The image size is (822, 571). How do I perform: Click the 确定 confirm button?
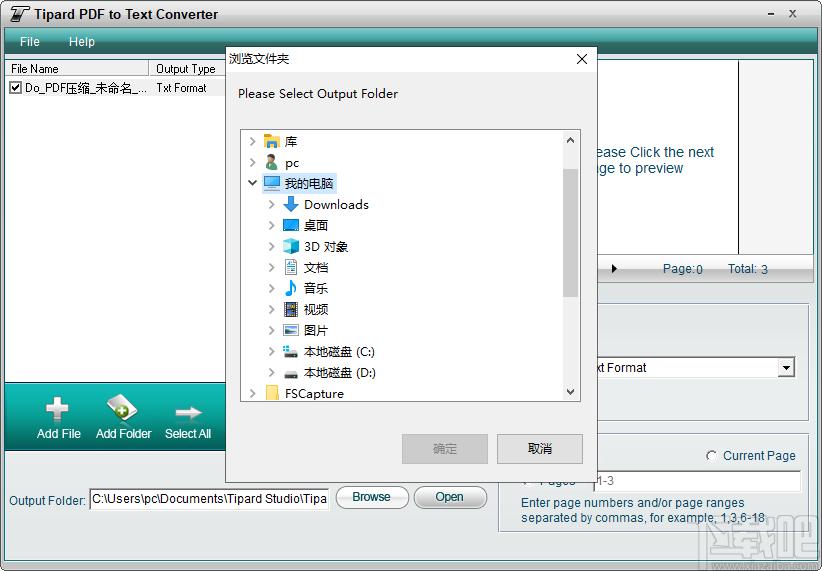[445, 448]
